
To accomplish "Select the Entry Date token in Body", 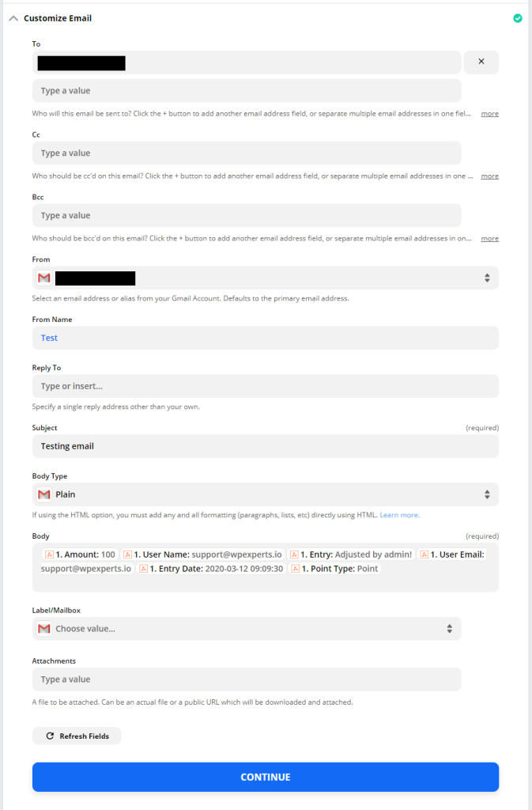I will pos(211,569).
